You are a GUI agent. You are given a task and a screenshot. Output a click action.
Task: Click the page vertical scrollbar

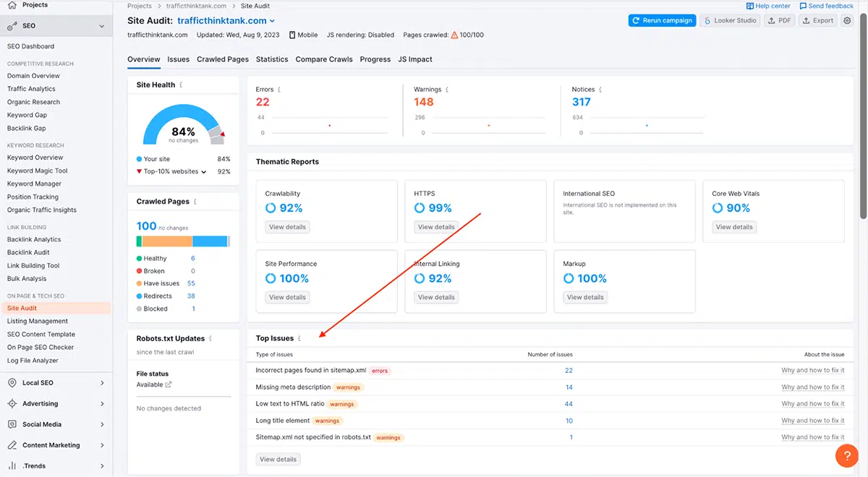pyautogui.click(x=864, y=108)
